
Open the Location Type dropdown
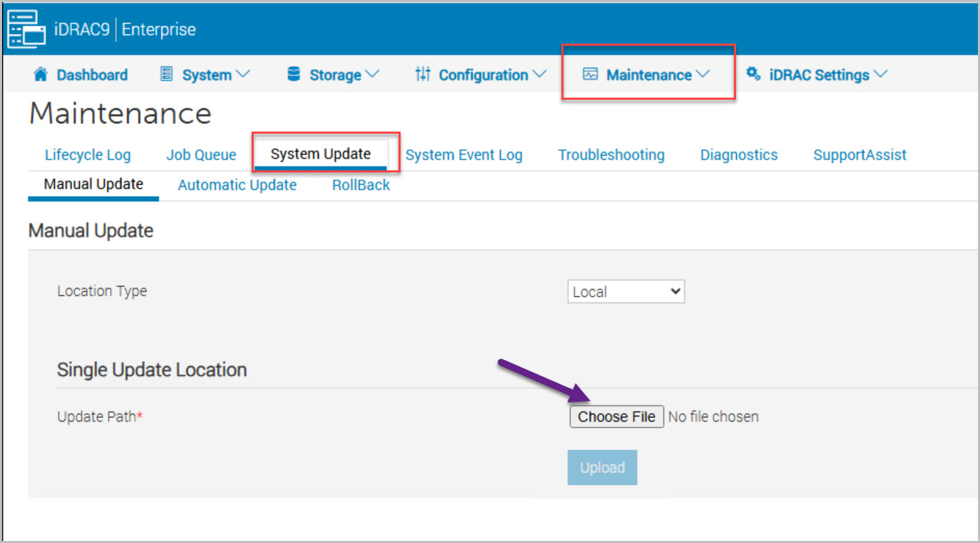(626, 292)
